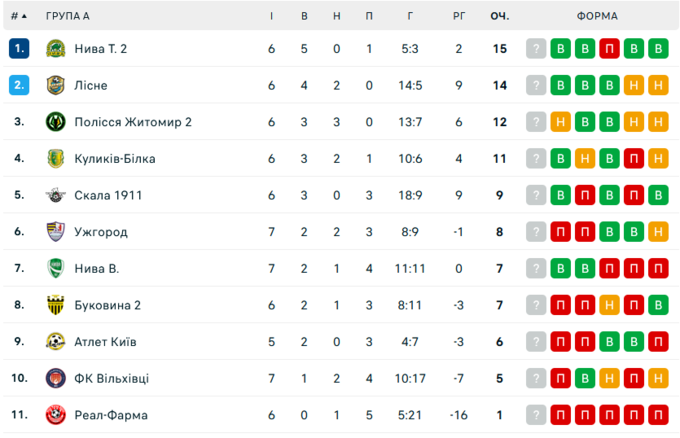Open the Реал-Фарма club emblem
This screenshot has width=680, height=438.
click(x=55, y=414)
